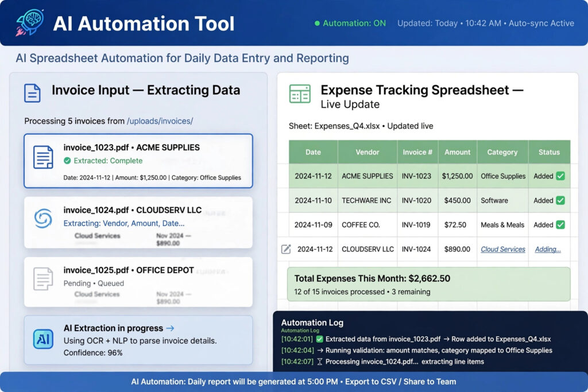The width and height of the screenshot is (588, 392).
Task: Click the green Extracted: Complete check icon
Action: point(67,161)
